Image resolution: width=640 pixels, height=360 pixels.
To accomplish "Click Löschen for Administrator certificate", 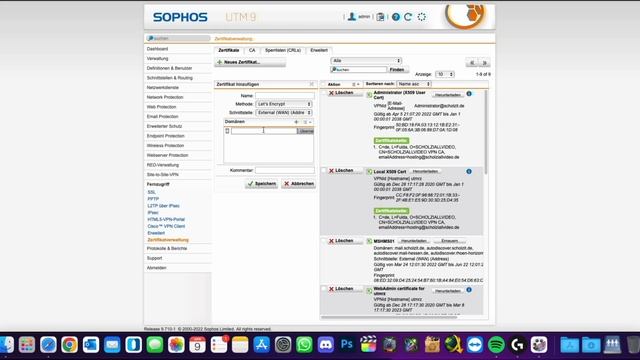I will click(x=345, y=93).
